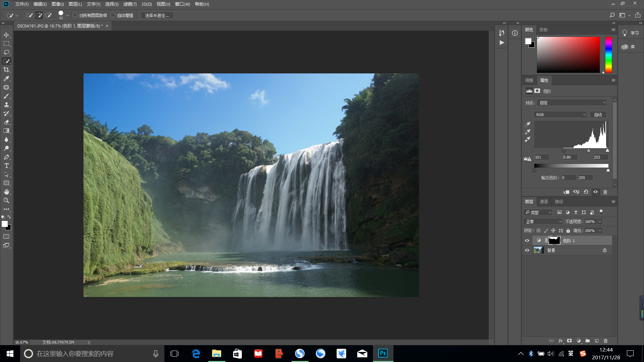This screenshot has height=362, width=644.
Task: Enable Sample All Layers checkbox
Action: click(75, 15)
